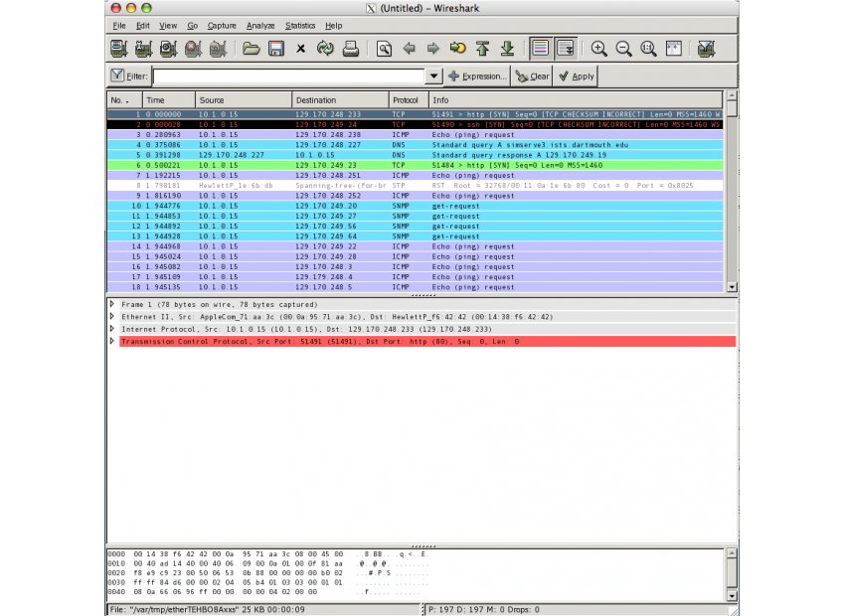Viewport: 845px width, 616px height.
Task: Select the Transmission Control Protocol red line
Action: tap(427, 342)
